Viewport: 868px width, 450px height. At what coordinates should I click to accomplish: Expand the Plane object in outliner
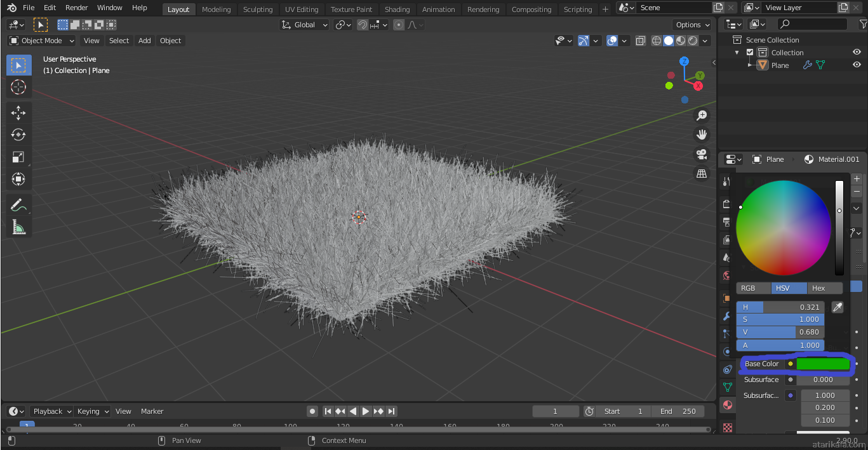750,65
